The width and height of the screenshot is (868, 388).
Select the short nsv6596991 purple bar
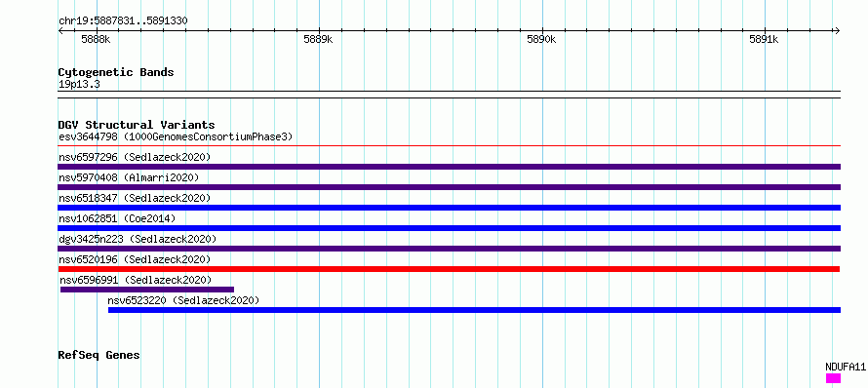tap(147, 290)
